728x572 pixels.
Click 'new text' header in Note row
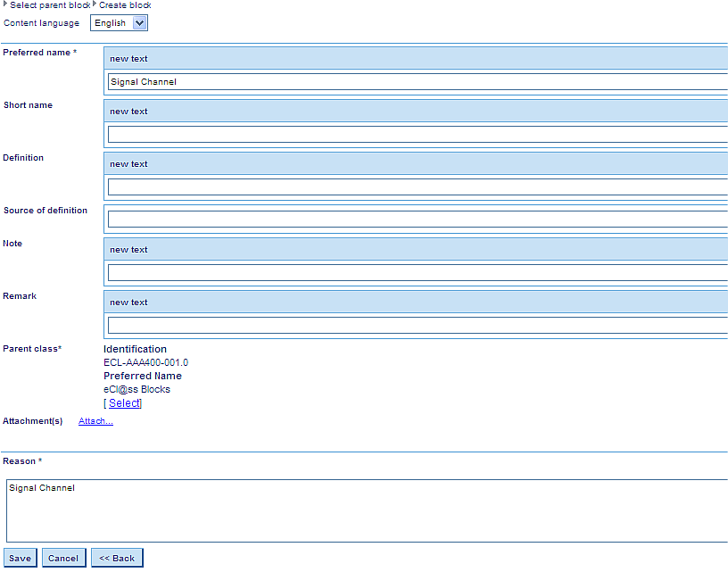point(128,250)
